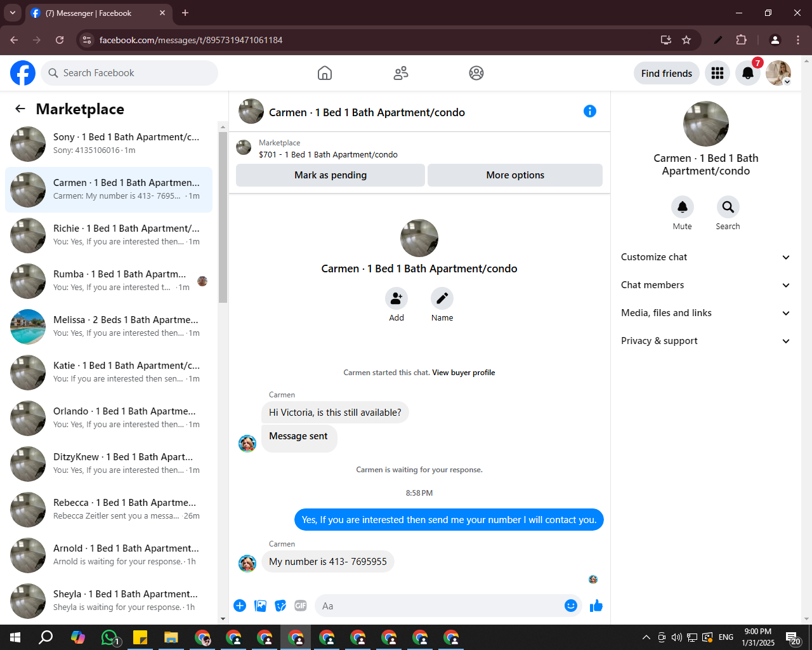The width and height of the screenshot is (812, 650).
Task: Choose a GIF in composer
Action: (301, 606)
